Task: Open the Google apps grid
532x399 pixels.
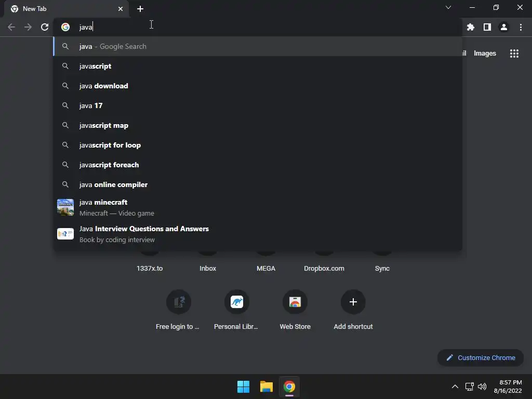Action: [514, 54]
